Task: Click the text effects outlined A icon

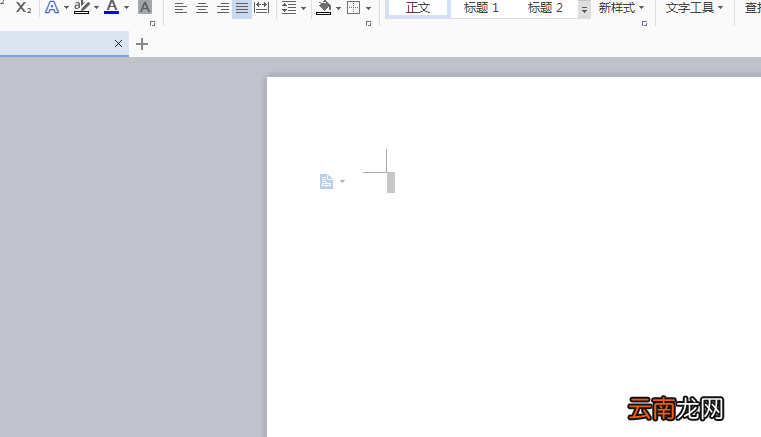Action: [x=51, y=7]
